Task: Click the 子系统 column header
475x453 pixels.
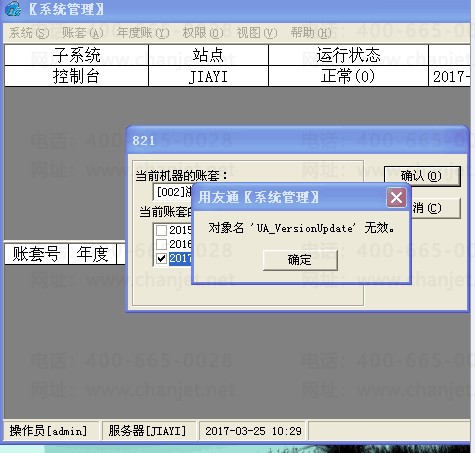Action: coord(76,55)
